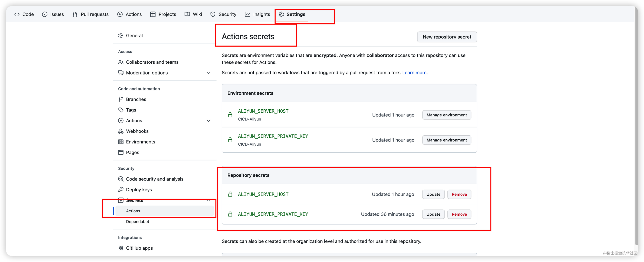Click the Environments icon in sidebar
This screenshot has width=644, height=262.
click(121, 142)
